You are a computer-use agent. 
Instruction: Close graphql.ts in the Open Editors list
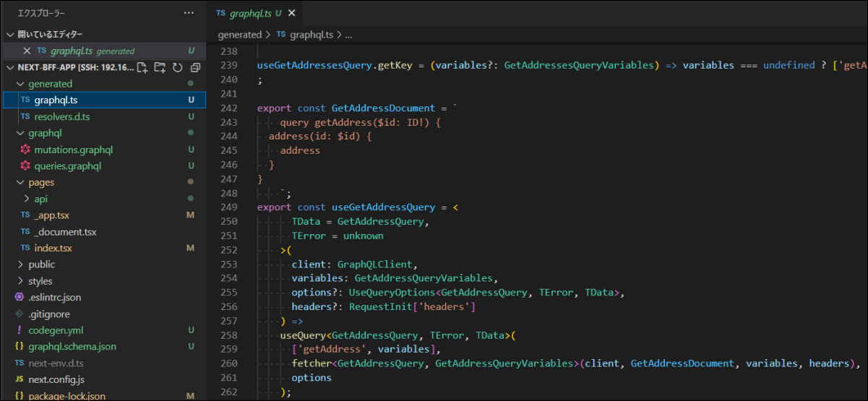[27, 51]
